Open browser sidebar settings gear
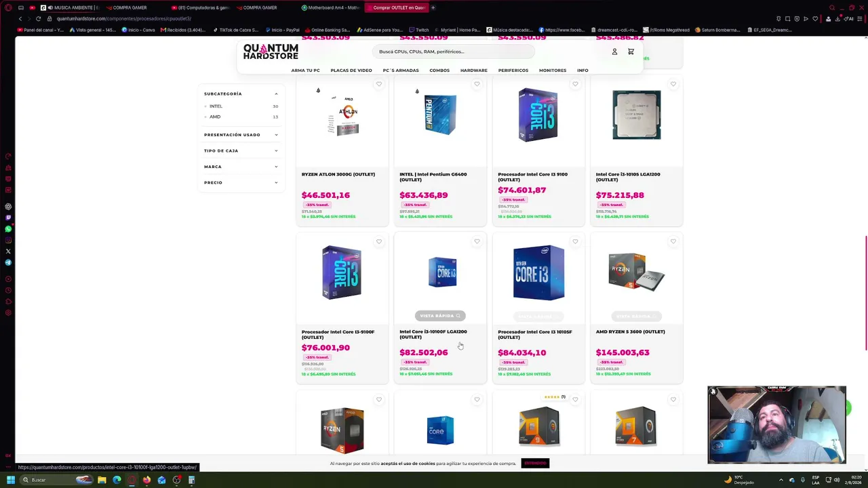Image resolution: width=868 pixels, height=488 pixels. pyautogui.click(x=8, y=312)
